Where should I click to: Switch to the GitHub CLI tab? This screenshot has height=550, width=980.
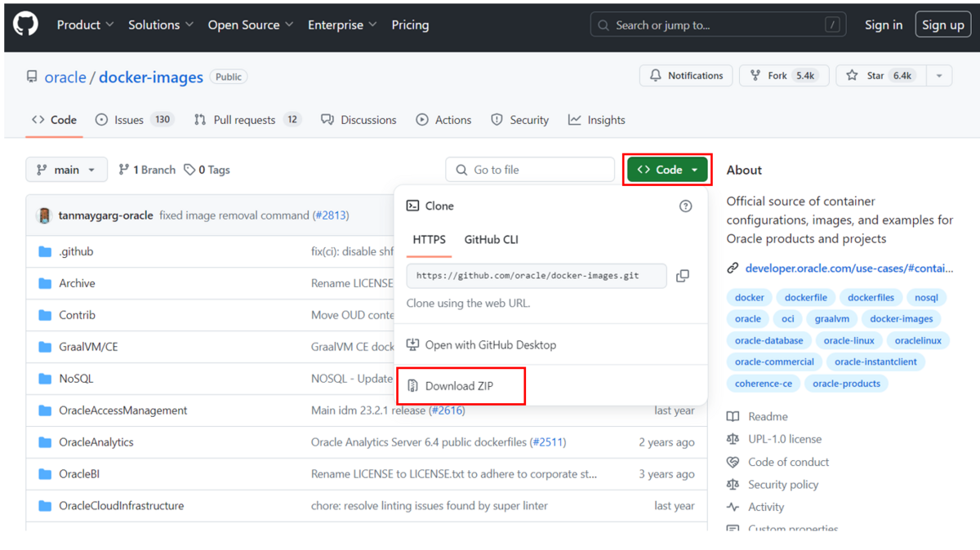click(x=491, y=240)
